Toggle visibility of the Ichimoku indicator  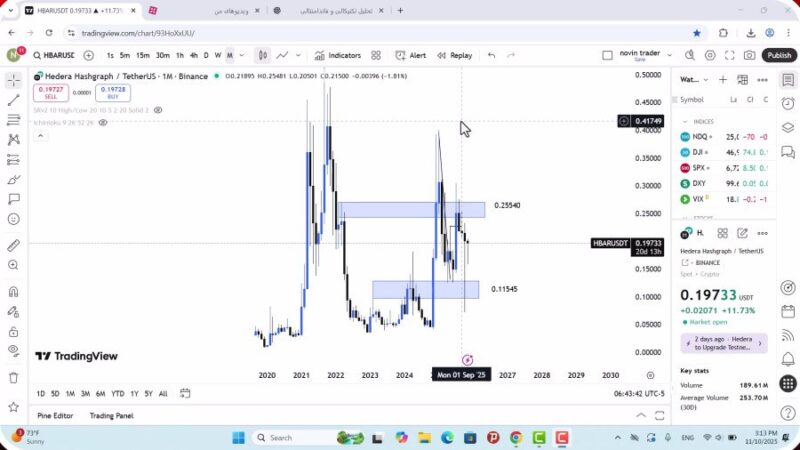pos(103,122)
